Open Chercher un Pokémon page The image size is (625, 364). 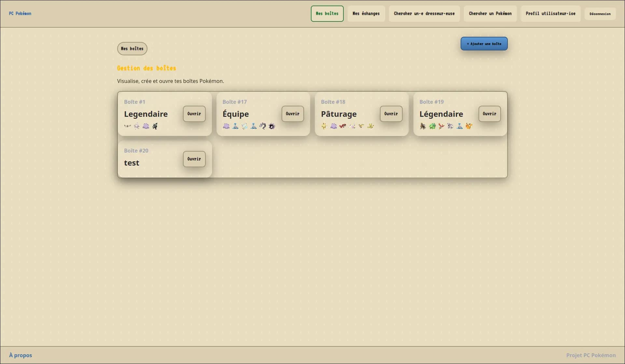click(x=490, y=14)
